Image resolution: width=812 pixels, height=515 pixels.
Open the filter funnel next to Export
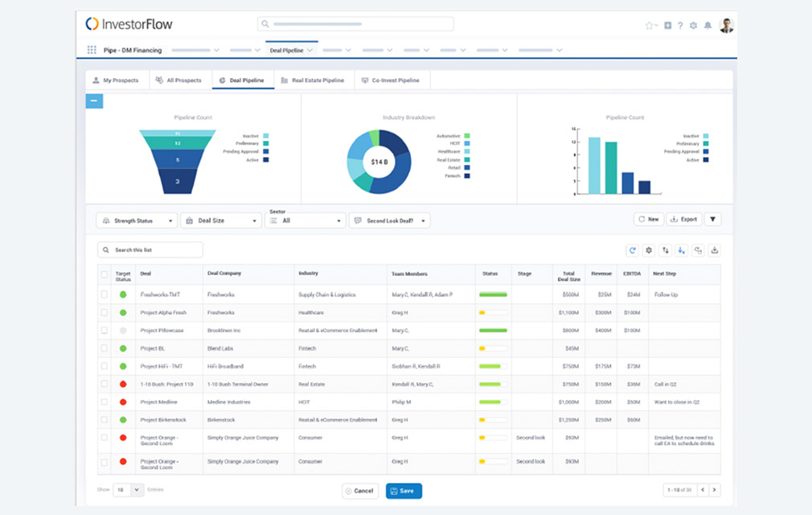click(x=712, y=219)
